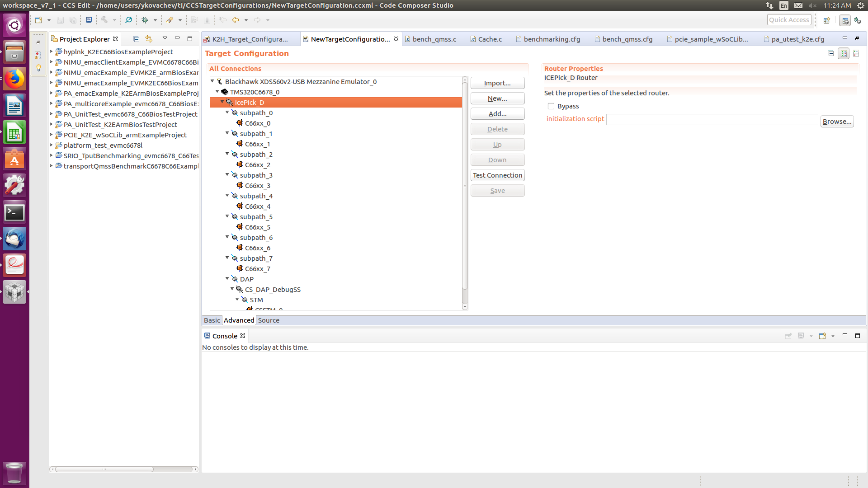Switch to the Source tab
This screenshot has width=868, height=488.
click(269, 320)
